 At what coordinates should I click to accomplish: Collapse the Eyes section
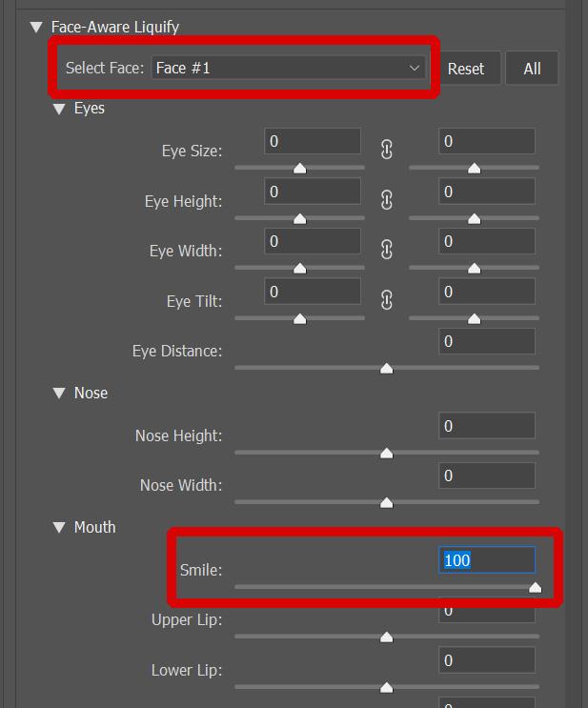tap(59, 109)
